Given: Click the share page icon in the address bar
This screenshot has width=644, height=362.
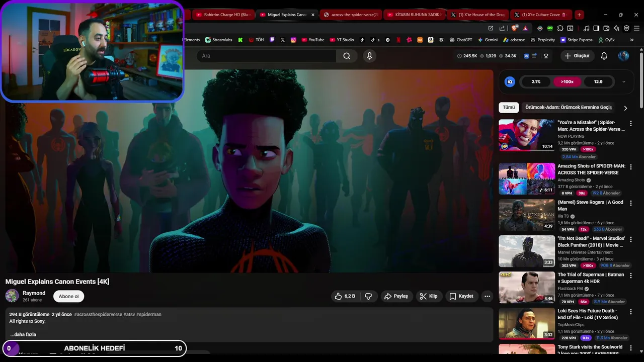Looking at the screenshot, I should click(x=502, y=28).
